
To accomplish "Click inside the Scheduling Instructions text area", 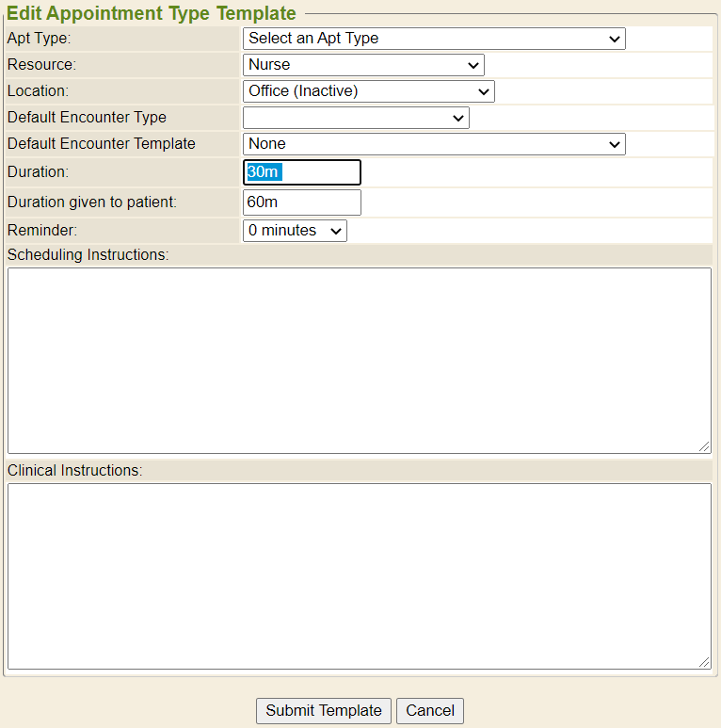I will pyautogui.click(x=359, y=360).
